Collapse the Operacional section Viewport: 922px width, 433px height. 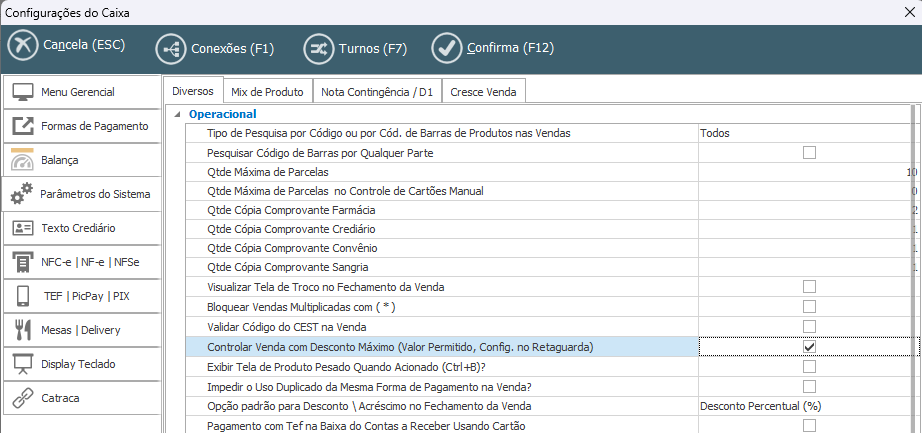click(x=179, y=114)
